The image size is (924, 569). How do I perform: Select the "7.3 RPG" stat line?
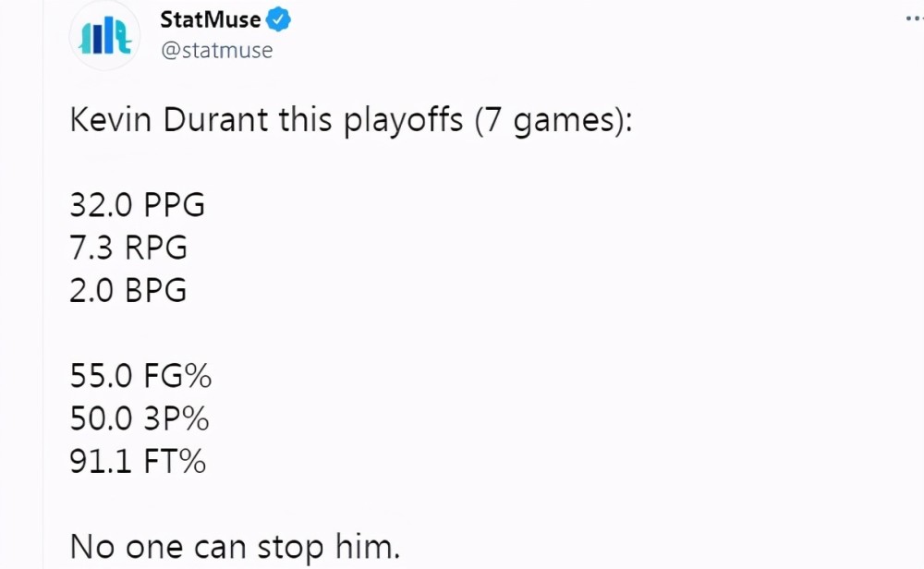click(128, 248)
